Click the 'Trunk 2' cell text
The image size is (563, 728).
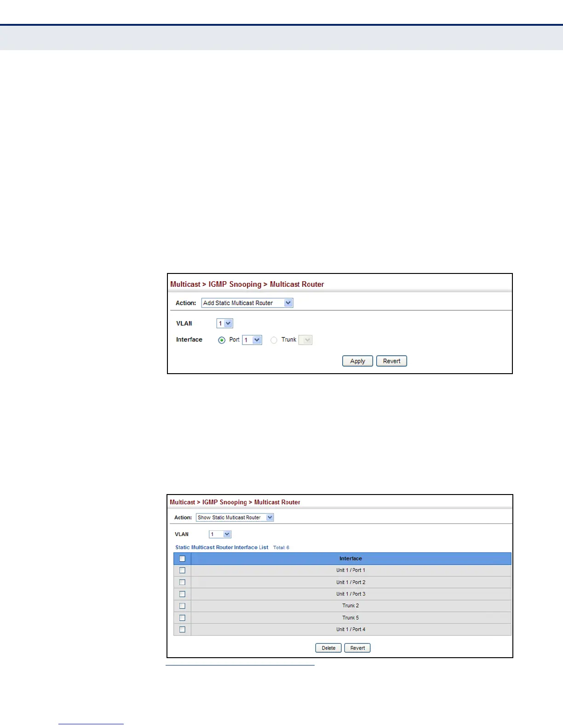coord(350,606)
